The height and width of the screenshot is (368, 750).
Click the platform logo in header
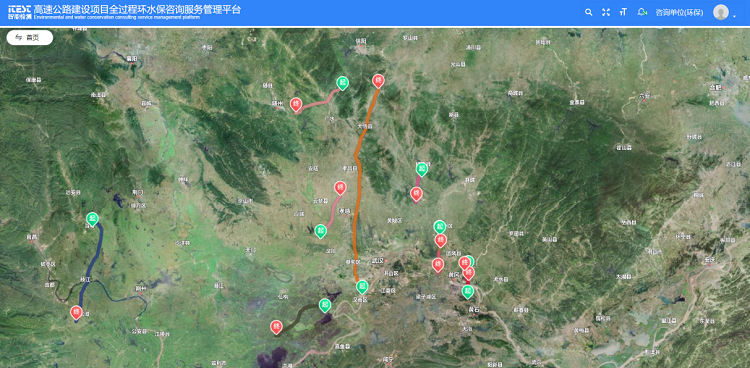tap(20, 12)
